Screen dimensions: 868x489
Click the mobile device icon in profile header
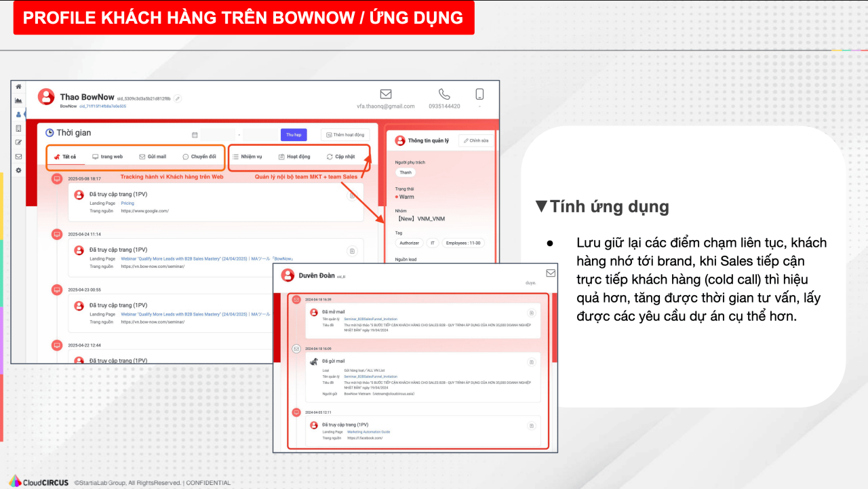point(479,94)
